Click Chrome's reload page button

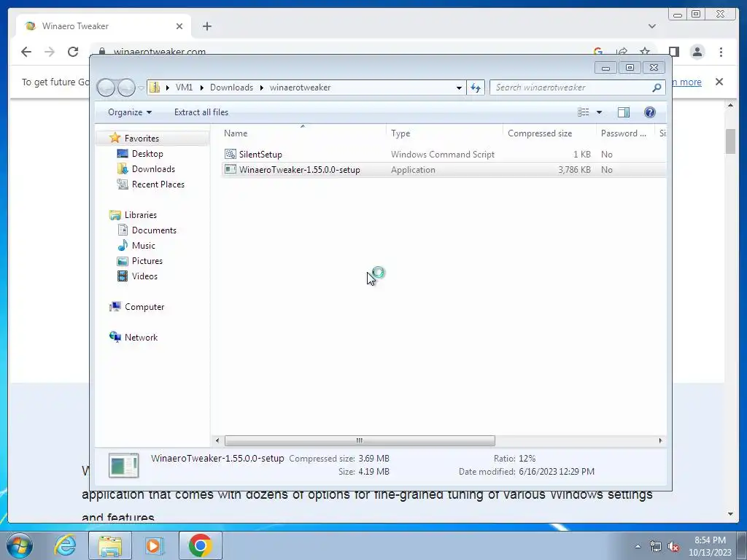coord(73,52)
